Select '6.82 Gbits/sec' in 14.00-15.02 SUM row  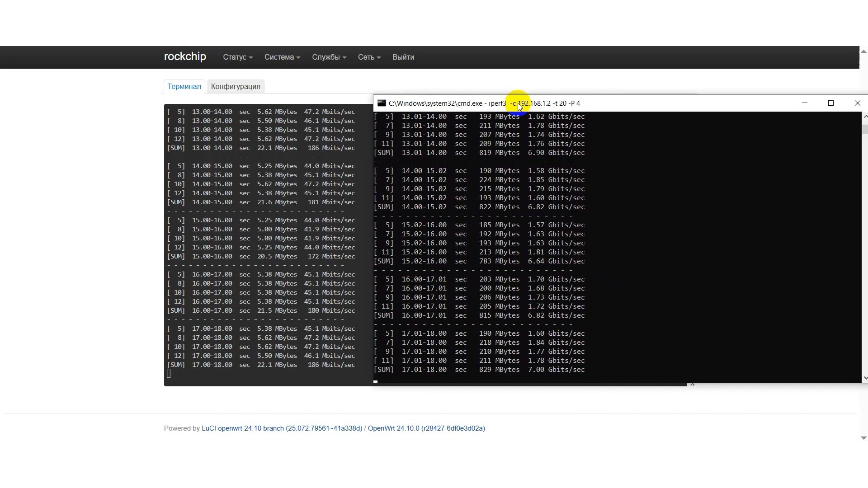click(557, 207)
